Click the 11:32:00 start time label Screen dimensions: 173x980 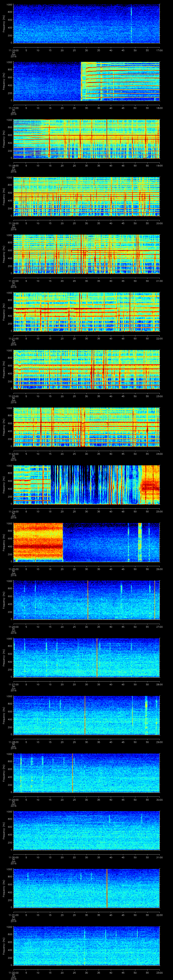coord(13,972)
